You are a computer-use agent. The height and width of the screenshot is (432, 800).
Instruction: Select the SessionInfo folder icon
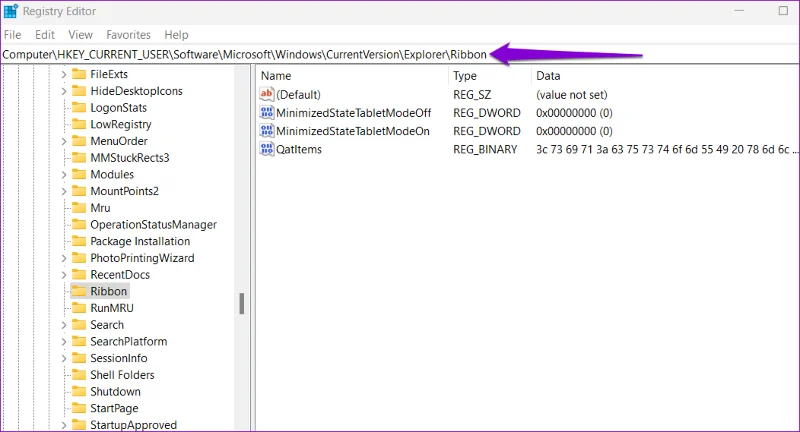[x=79, y=358]
